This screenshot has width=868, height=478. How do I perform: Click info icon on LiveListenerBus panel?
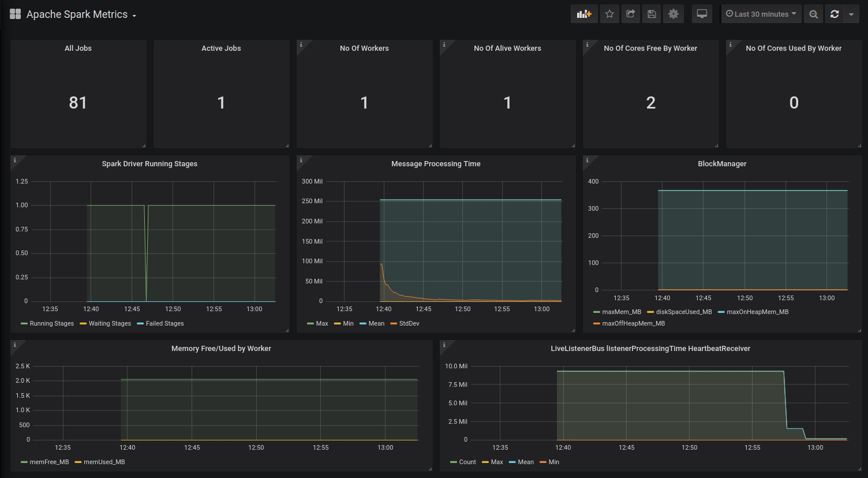coord(444,345)
